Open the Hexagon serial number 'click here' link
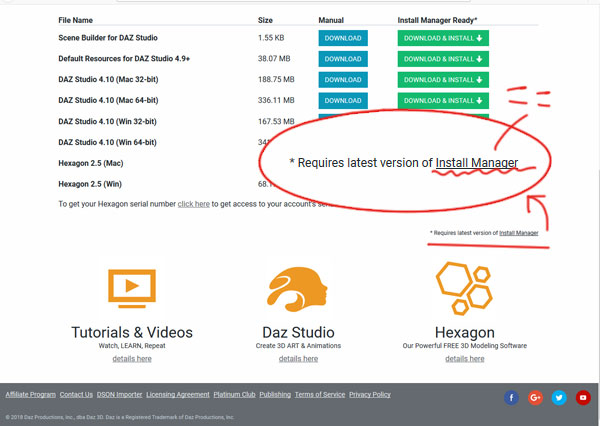 click(x=194, y=204)
